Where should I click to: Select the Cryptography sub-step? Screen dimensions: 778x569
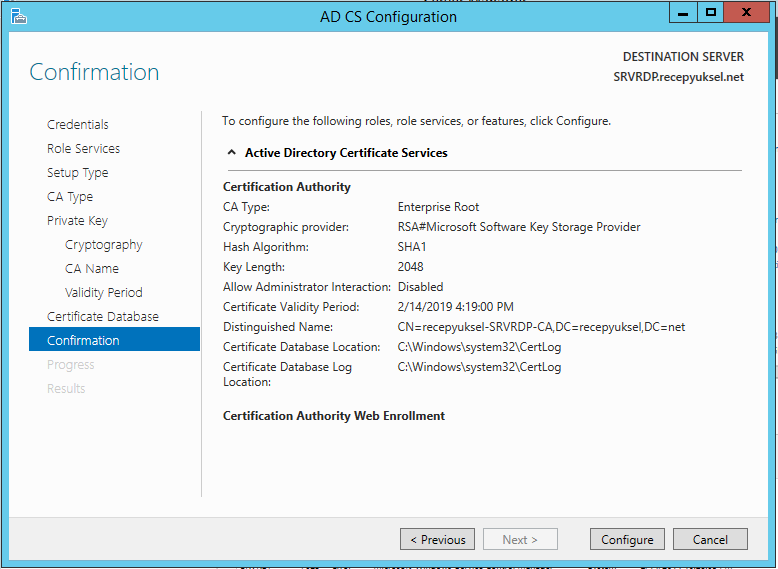[104, 245]
